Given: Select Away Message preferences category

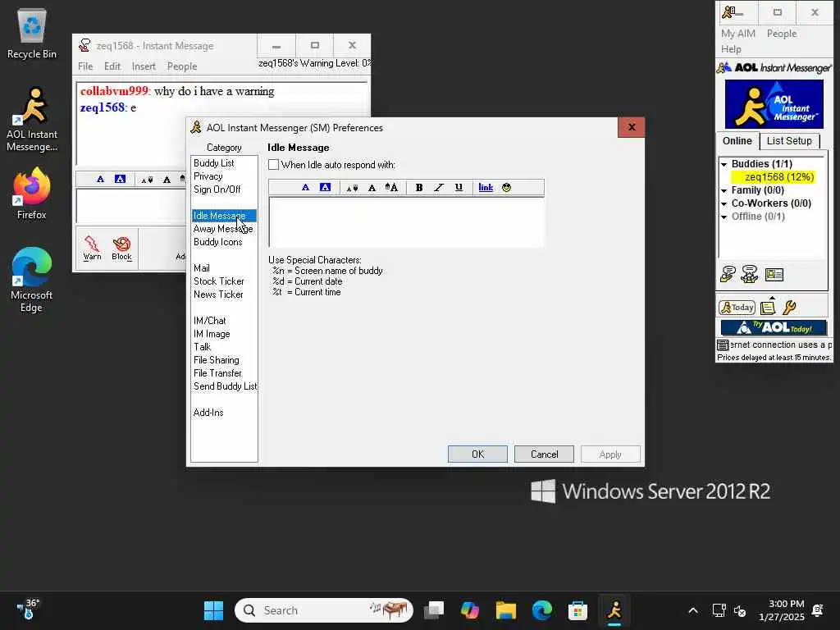Looking at the screenshot, I should coord(223,229).
